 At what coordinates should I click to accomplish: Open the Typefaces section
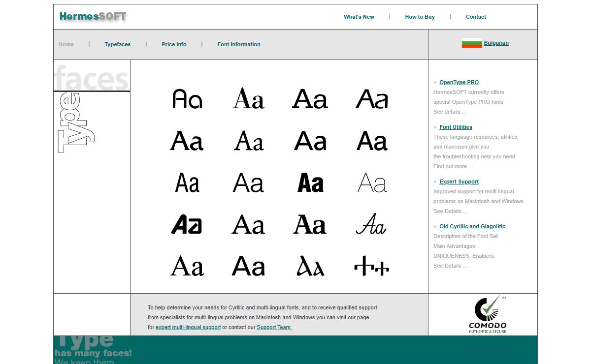pos(118,44)
